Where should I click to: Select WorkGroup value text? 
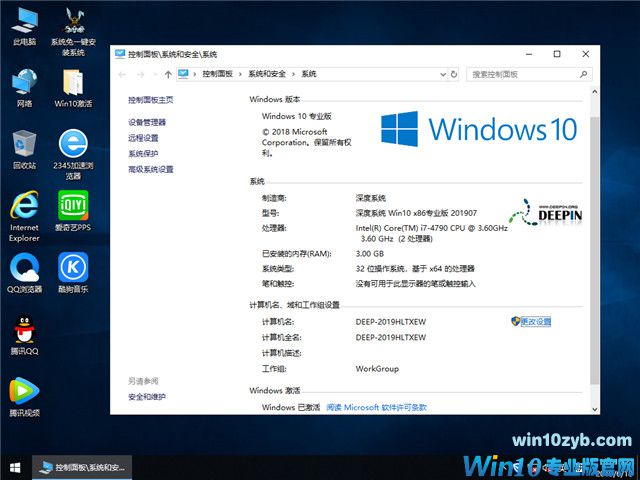point(377,369)
